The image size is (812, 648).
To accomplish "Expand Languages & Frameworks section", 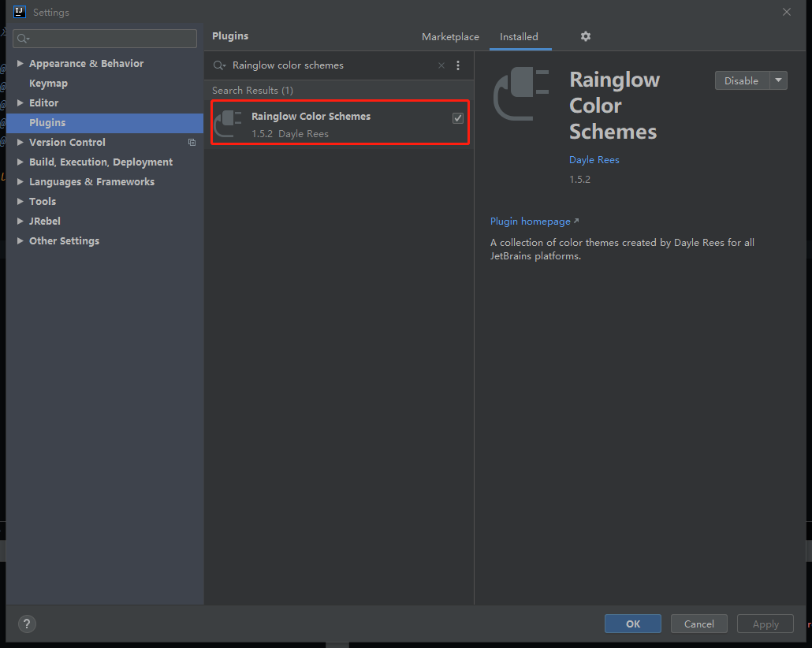I will 20,181.
